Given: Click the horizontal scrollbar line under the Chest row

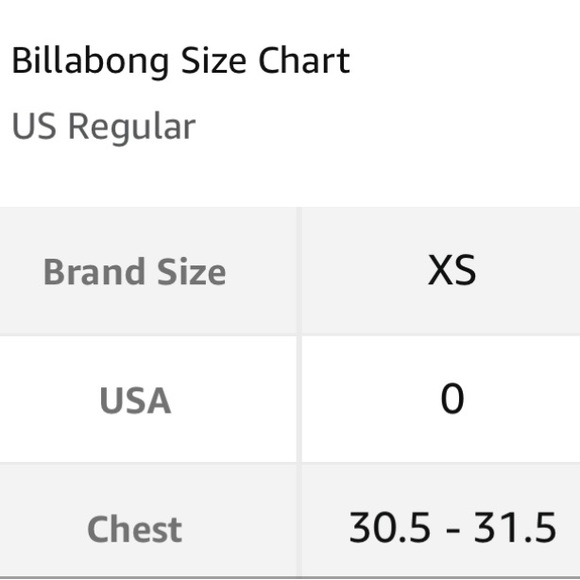Looking at the screenshot, I should pos(290,577).
